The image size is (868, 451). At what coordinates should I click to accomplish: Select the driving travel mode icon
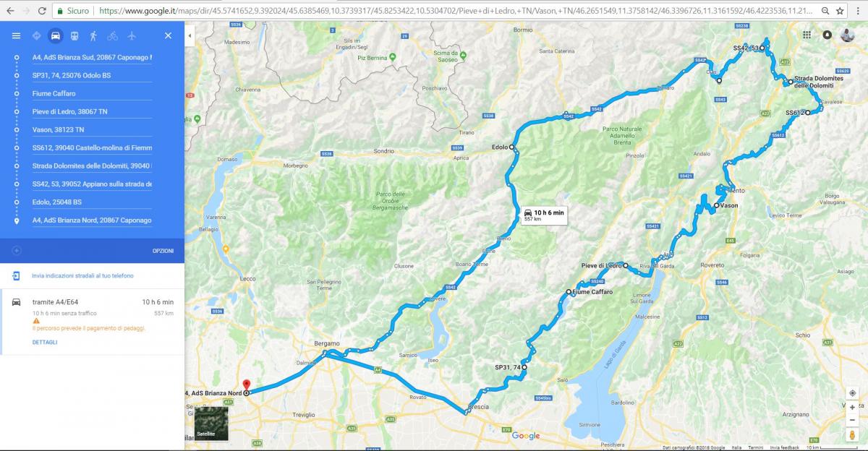coord(56,35)
